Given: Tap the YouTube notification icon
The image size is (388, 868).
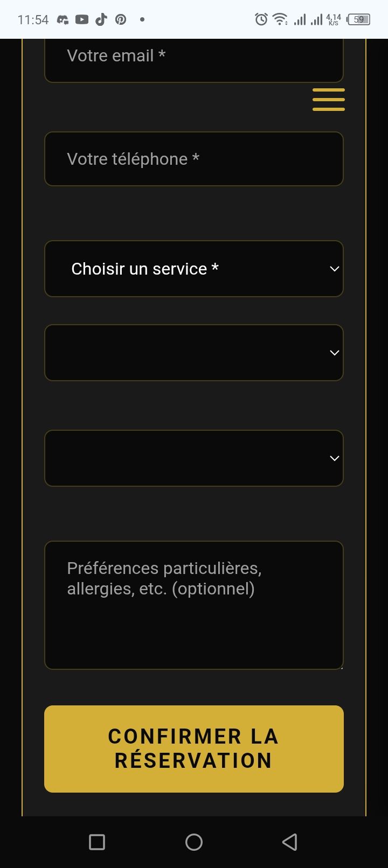Looking at the screenshot, I should pos(82,20).
